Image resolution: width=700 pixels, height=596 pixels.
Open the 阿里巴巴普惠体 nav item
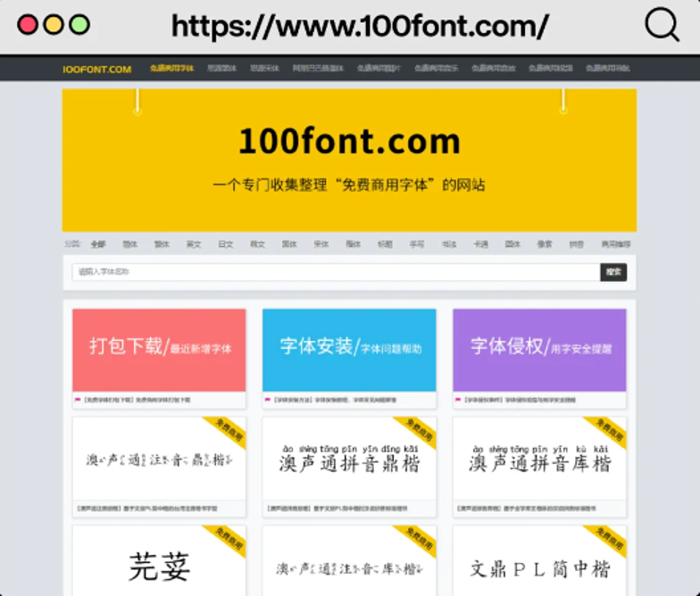[318, 68]
